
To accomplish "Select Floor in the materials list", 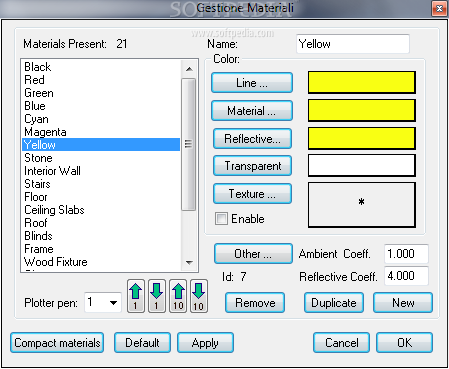I will pyautogui.click(x=101, y=197).
